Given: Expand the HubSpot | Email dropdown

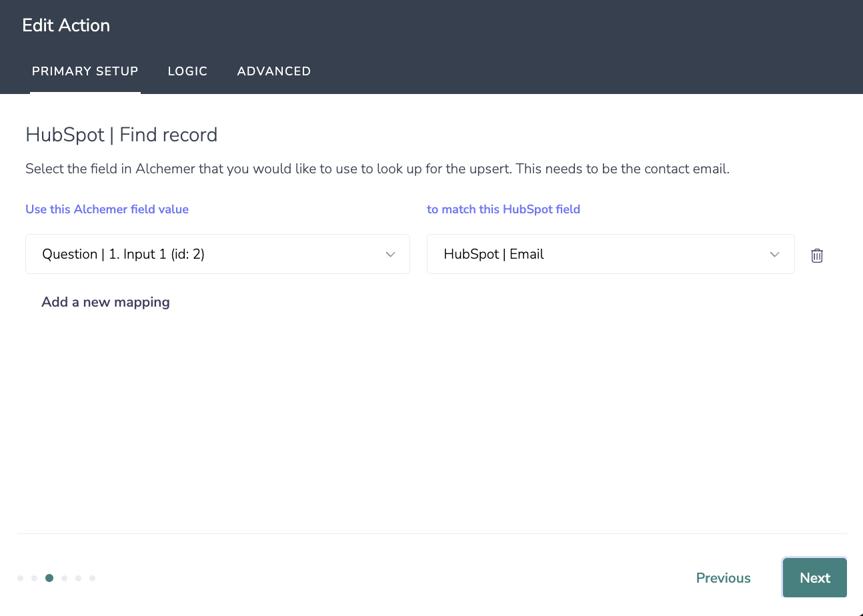Looking at the screenshot, I should coord(611,254).
